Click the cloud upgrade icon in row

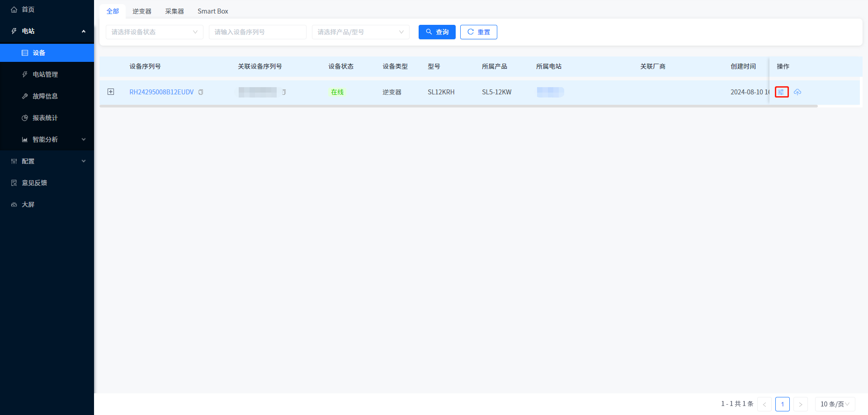[797, 92]
